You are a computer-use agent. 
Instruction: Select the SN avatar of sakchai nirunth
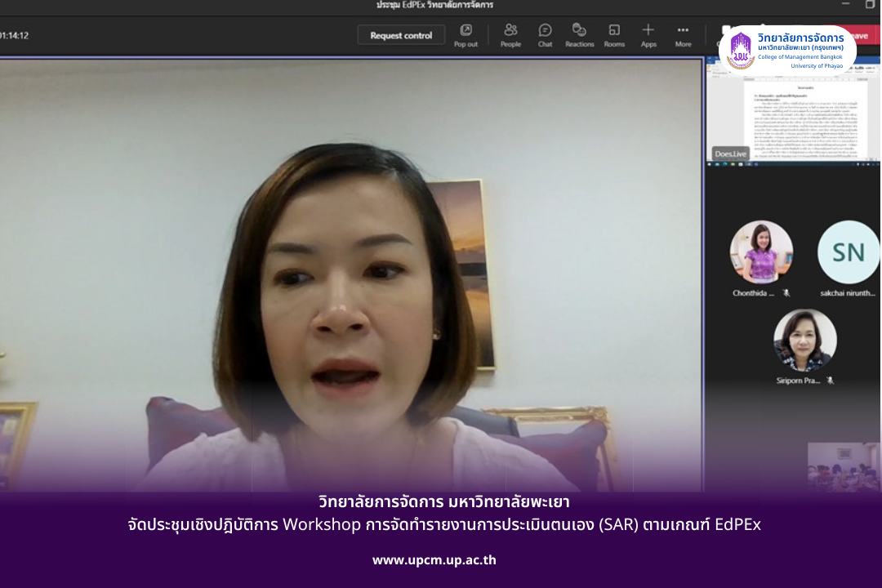[849, 252]
